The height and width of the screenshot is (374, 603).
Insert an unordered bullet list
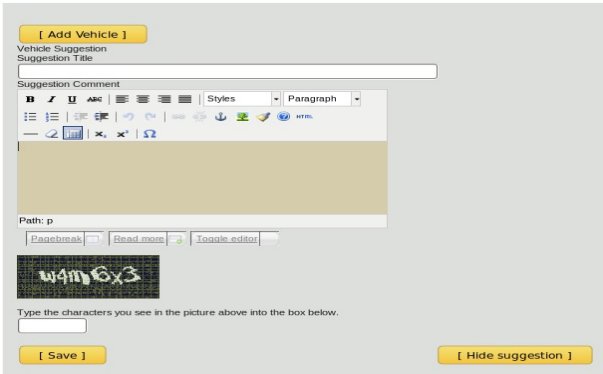(30, 116)
